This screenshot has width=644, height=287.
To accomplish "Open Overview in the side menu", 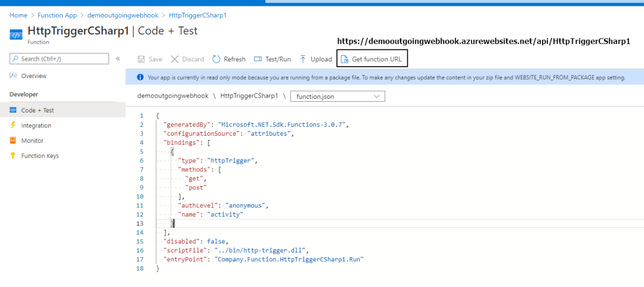I will (33, 76).
